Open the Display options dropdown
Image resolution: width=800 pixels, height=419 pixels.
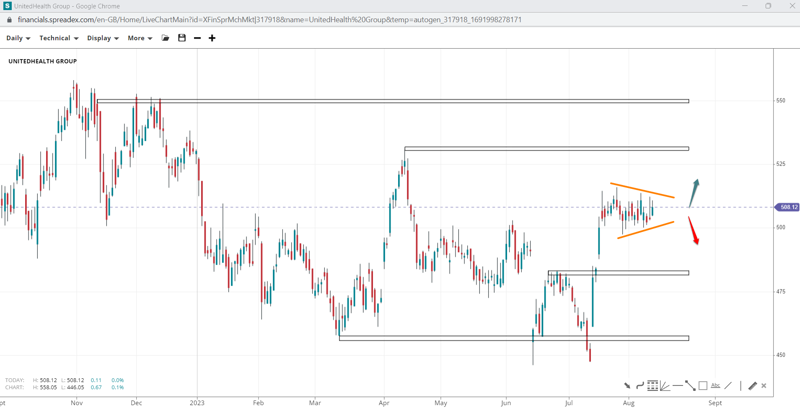102,38
